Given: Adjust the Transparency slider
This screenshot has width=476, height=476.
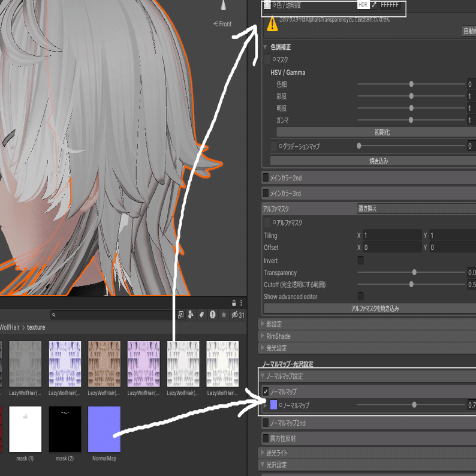Looking at the screenshot, I should click(411, 272).
